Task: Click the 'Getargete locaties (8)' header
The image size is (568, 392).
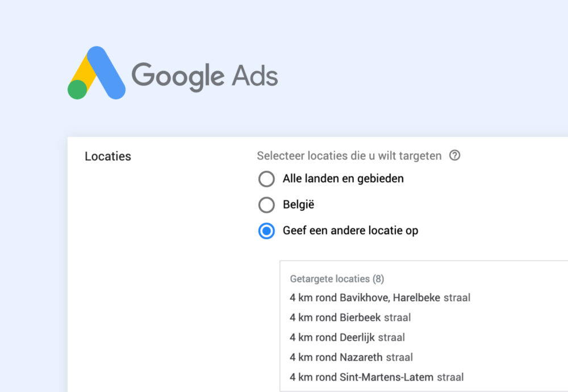Action: coord(337,279)
